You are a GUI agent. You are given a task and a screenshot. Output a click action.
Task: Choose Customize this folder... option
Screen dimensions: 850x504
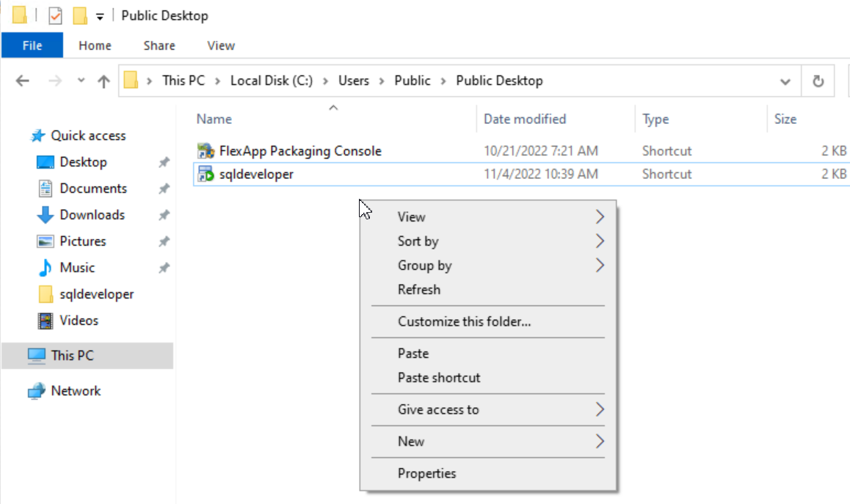488,321
